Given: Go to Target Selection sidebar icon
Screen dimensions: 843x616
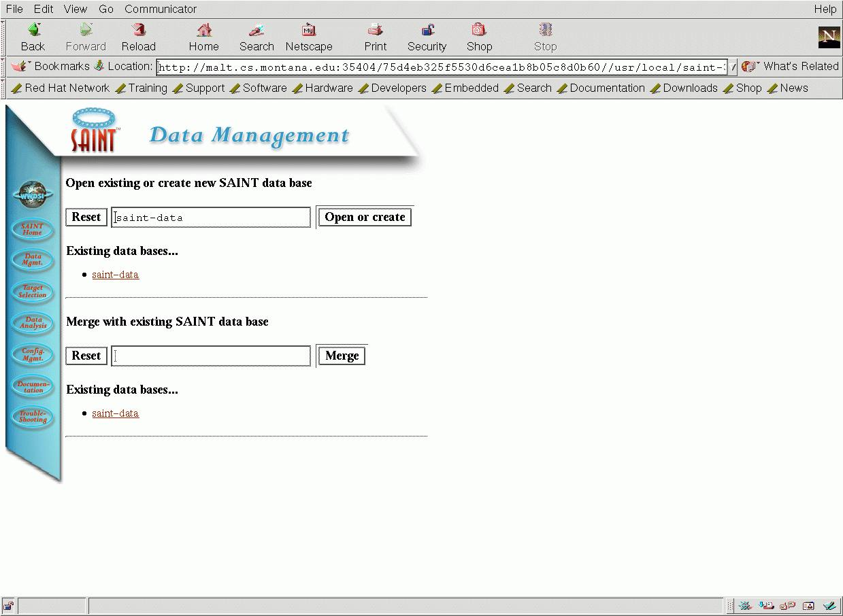Looking at the screenshot, I should click(x=32, y=292).
